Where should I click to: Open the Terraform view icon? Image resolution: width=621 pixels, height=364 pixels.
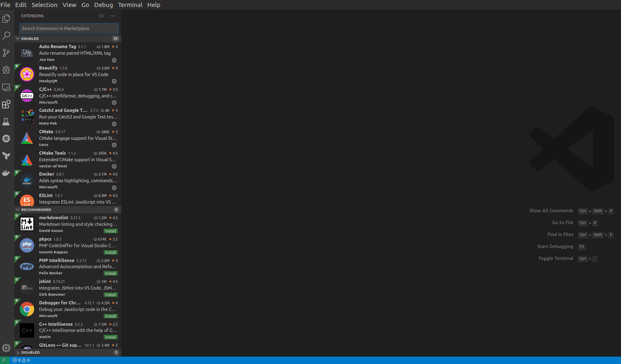tap(6, 156)
